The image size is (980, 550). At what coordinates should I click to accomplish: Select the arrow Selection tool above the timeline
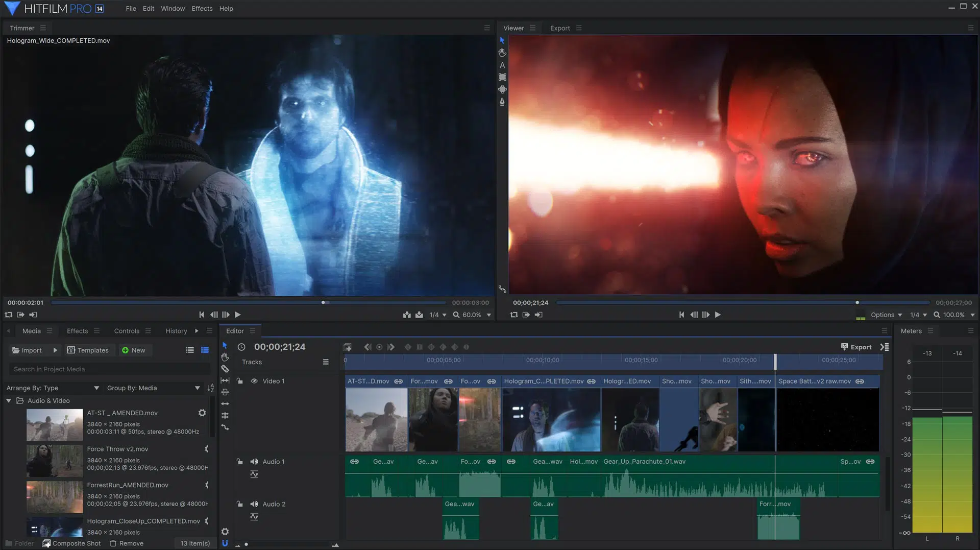225,346
